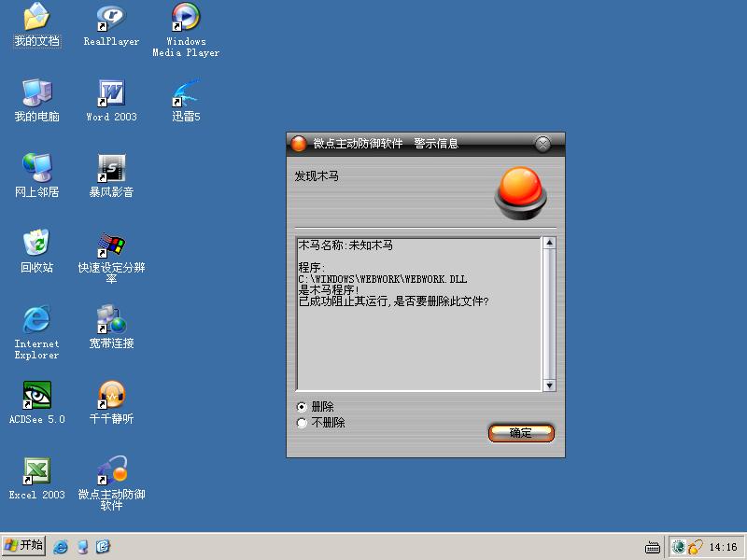This screenshot has height=560, width=747.
Task: Open the 开始 start menu
Action: point(24,545)
